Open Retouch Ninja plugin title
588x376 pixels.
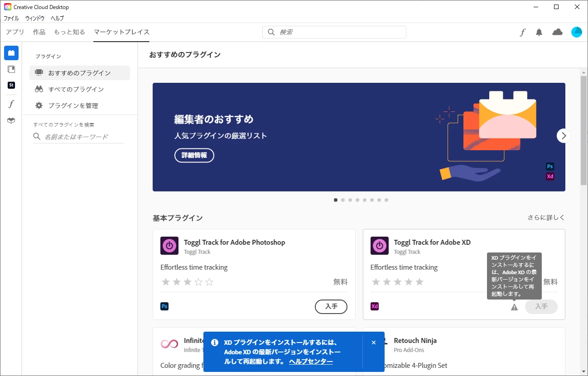point(415,341)
